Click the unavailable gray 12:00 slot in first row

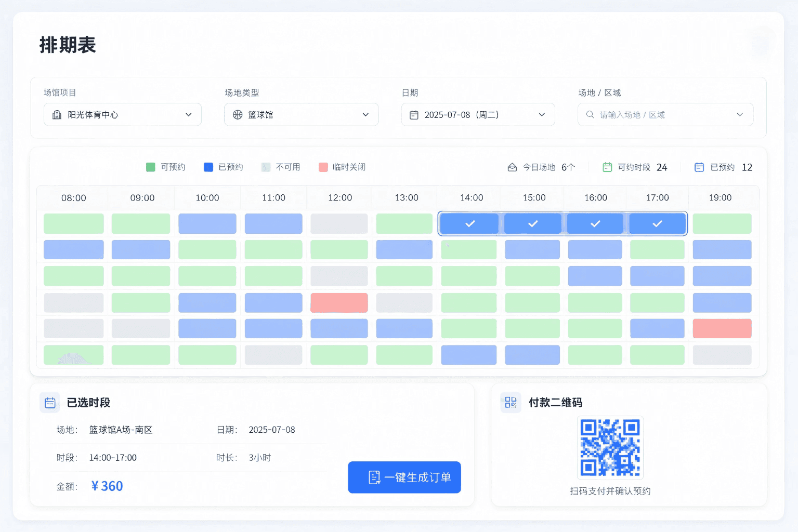pos(339,223)
